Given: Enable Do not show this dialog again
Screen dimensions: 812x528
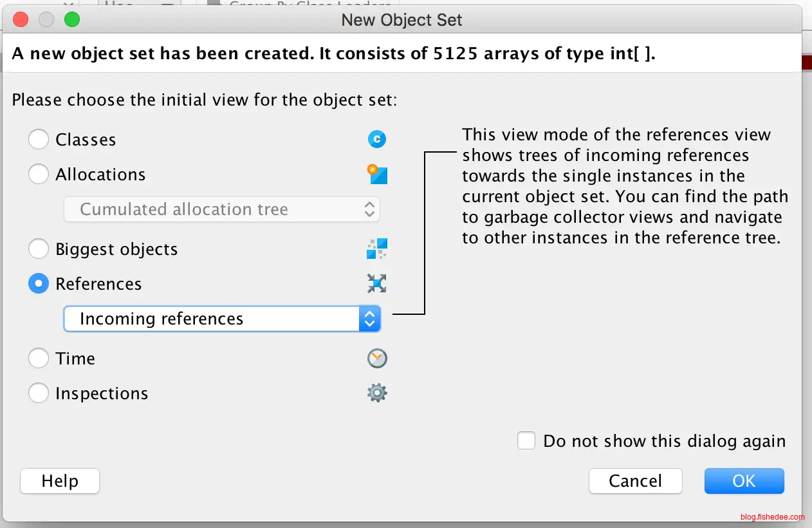Looking at the screenshot, I should pos(526,441).
